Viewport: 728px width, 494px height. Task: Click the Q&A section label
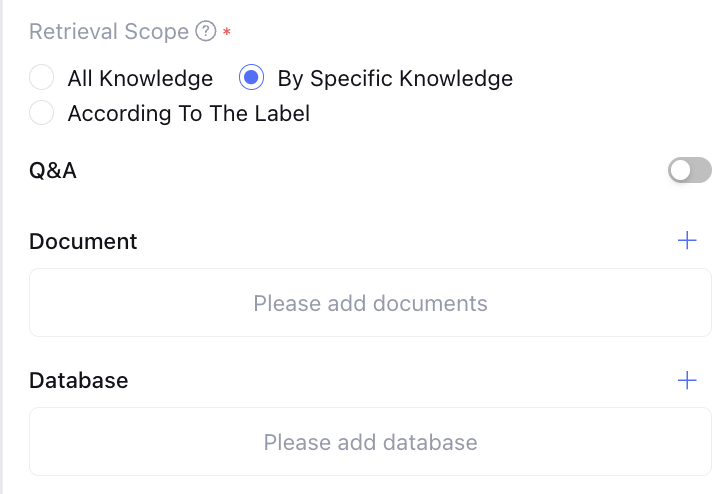pos(53,171)
